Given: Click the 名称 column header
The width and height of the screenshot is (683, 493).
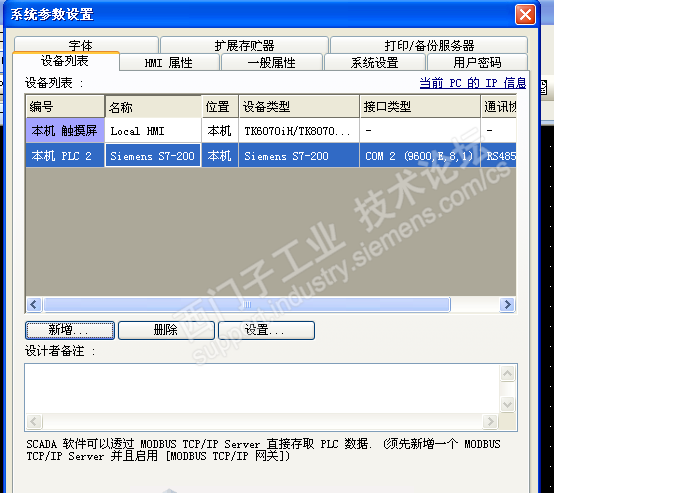Looking at the screenshot, I should [x=153, y=107].
